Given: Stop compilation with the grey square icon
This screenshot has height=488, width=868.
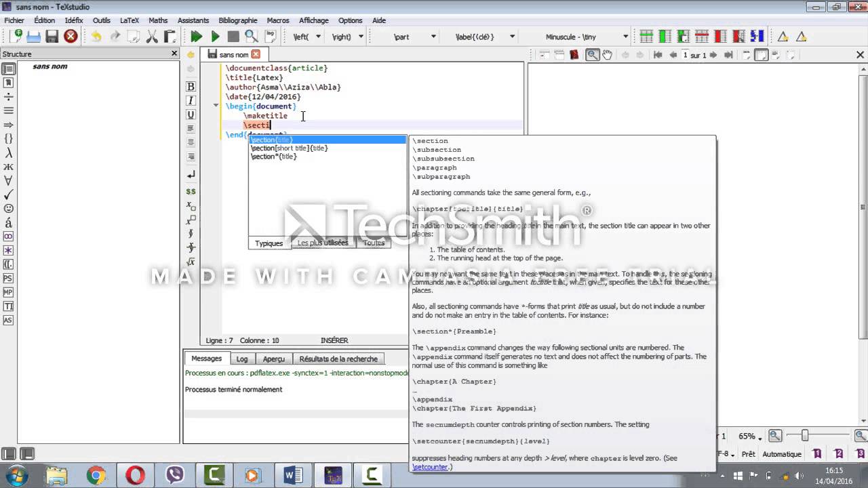Looking at the screenshot, I should (x=233, y=37).
